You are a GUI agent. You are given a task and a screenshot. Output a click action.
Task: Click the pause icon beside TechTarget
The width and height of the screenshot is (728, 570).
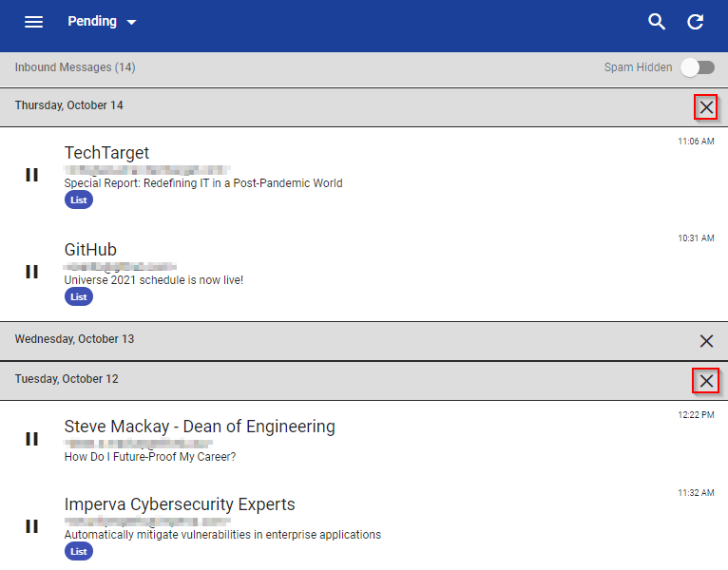[31, 175]
